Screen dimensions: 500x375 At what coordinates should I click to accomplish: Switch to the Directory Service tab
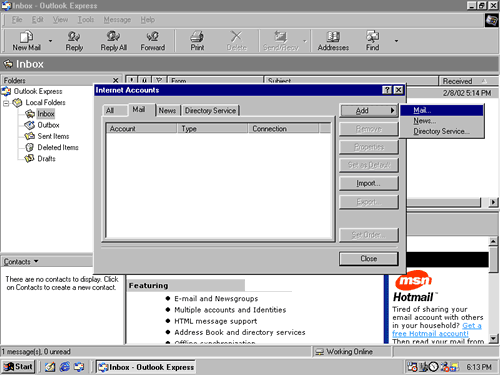pyautogui.click(x=210, y=111)
